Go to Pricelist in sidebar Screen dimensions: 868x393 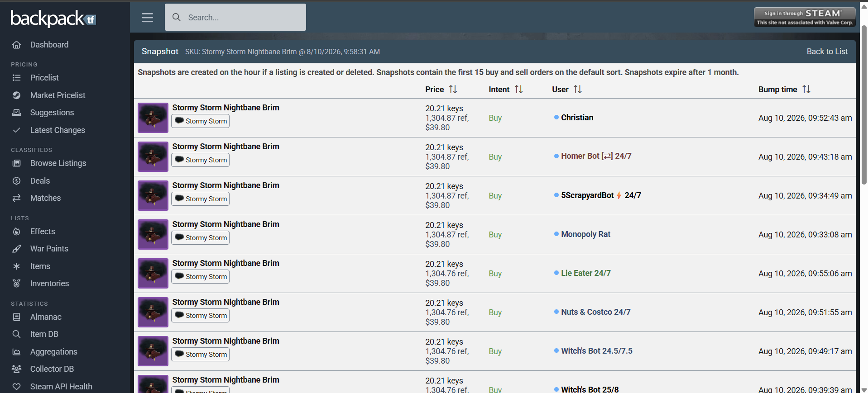[44, 78]
